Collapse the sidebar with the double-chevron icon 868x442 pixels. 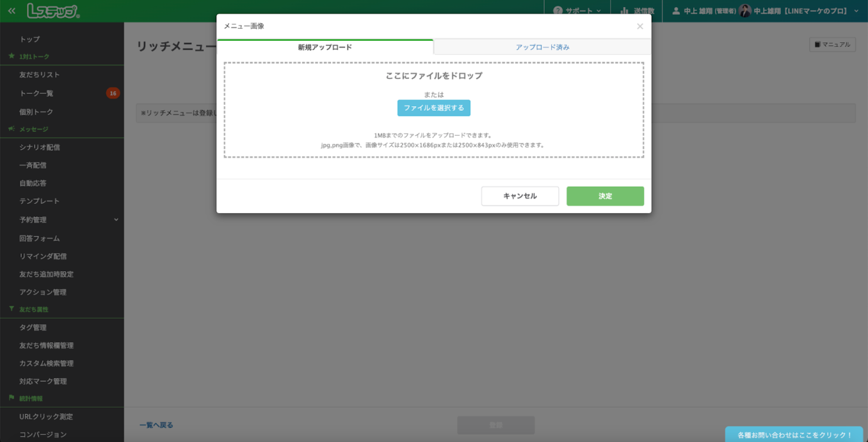tap(10, 11)
